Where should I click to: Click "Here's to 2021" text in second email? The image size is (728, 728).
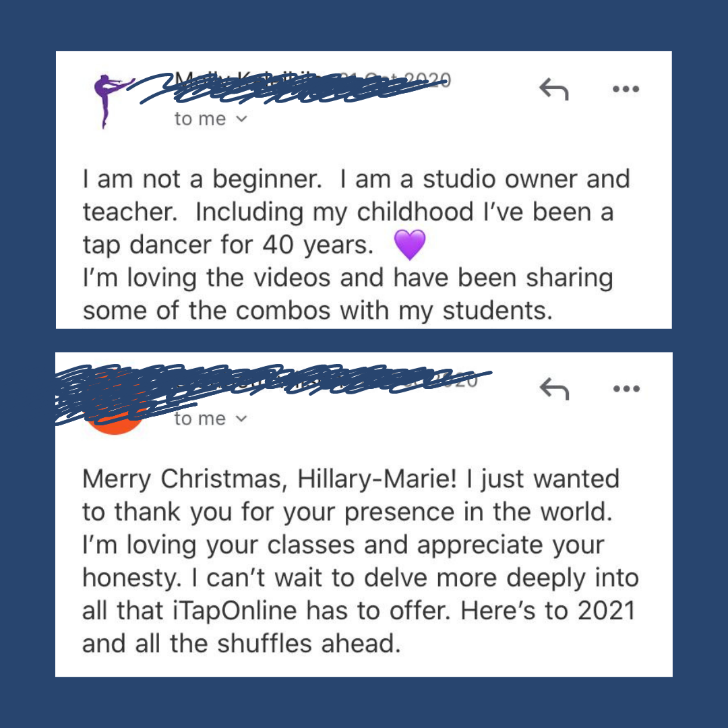(548, 611)
